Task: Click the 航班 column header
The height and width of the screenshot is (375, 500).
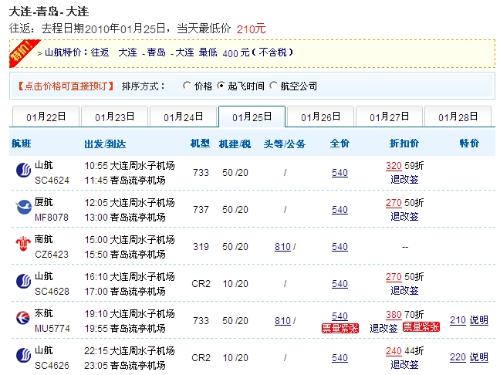Action: 21,144
